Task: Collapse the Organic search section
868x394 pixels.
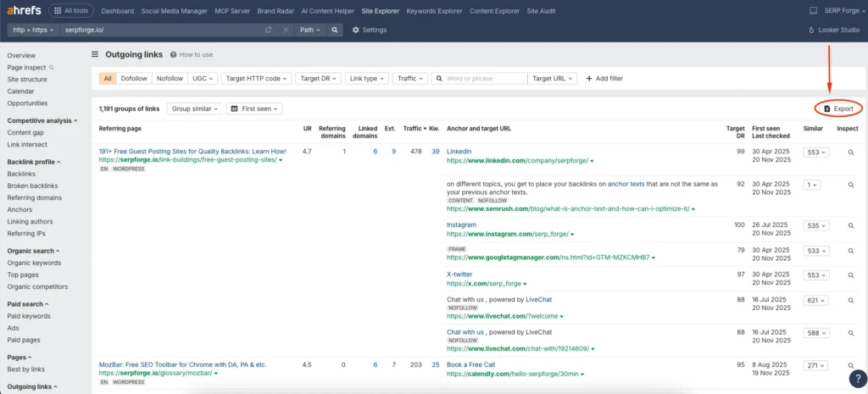Action: pos(33,251)
